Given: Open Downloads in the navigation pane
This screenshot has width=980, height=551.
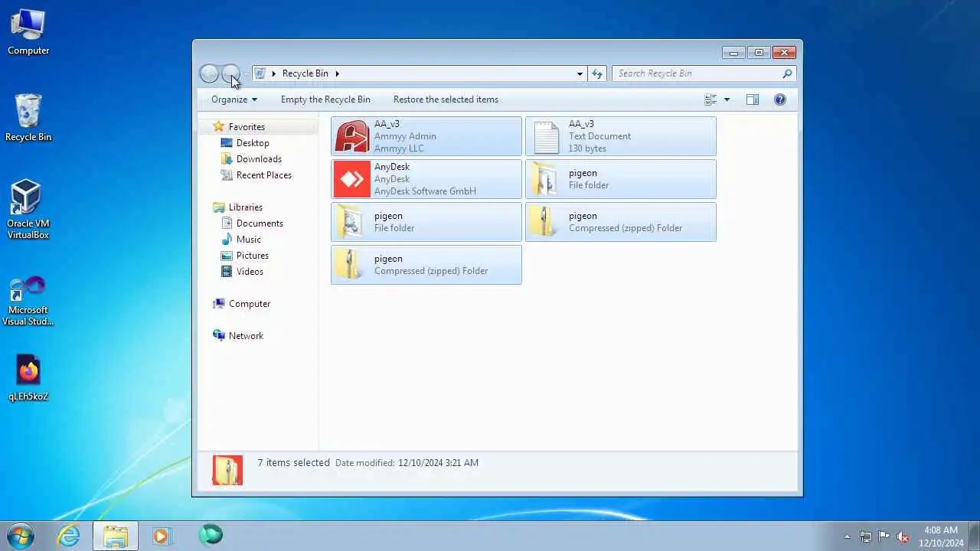Looking at the screenshot, I should tap(259, 159).
